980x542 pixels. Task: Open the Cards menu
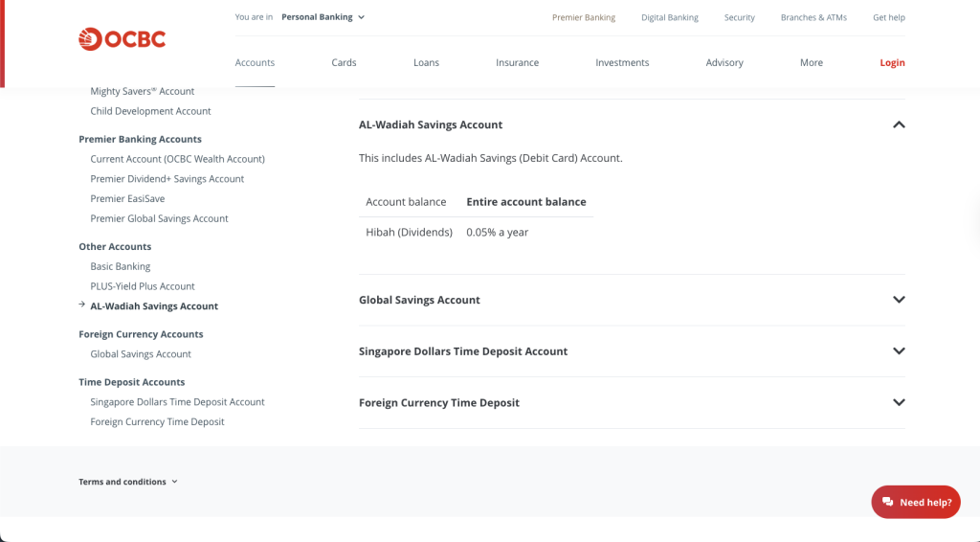[344, 62]
